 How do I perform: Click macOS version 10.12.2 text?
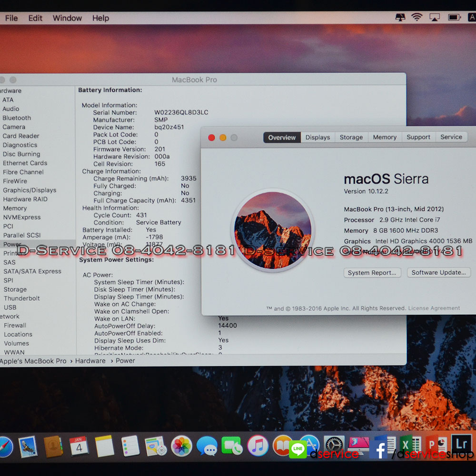(x=366, y=191)
